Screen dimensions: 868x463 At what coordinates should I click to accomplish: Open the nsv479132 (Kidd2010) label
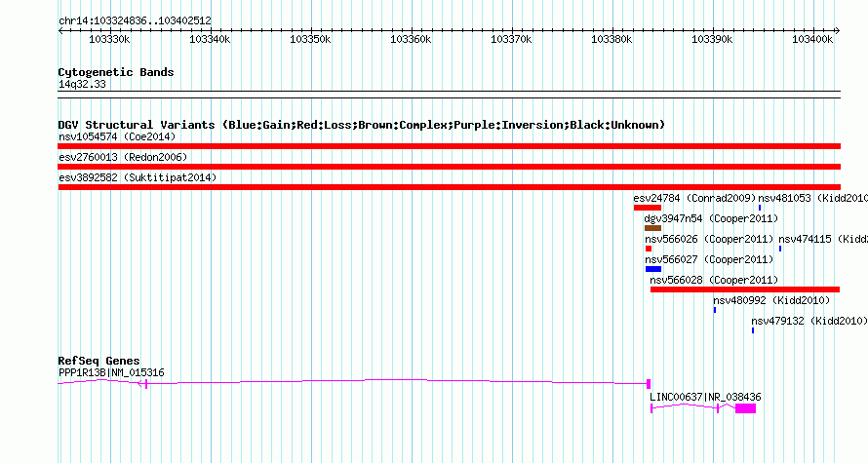pos(809,321)
